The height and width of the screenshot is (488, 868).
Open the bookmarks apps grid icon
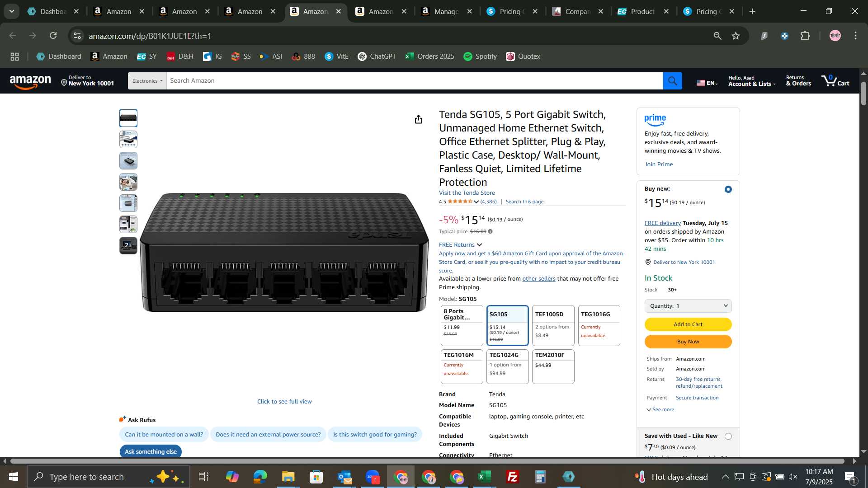point(14,56)
